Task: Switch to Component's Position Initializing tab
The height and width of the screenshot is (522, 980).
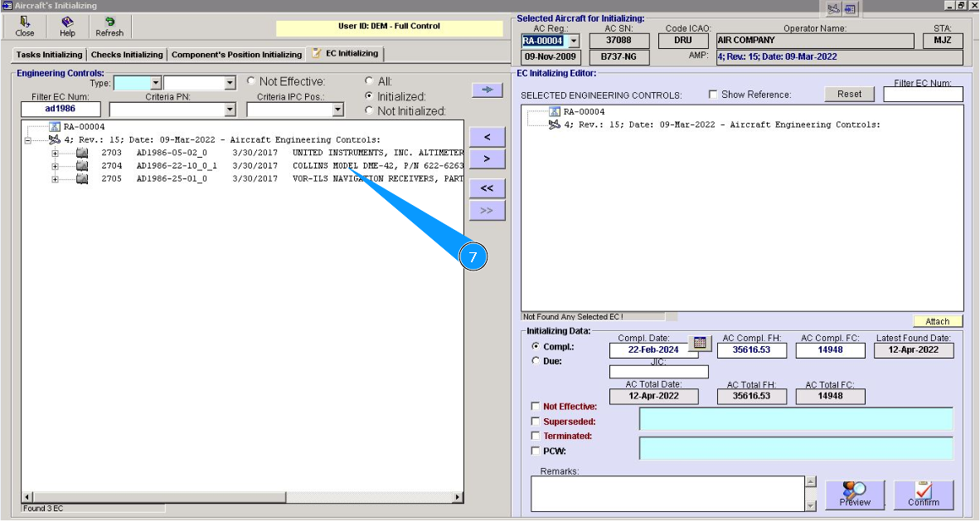Action: [236, 55]
